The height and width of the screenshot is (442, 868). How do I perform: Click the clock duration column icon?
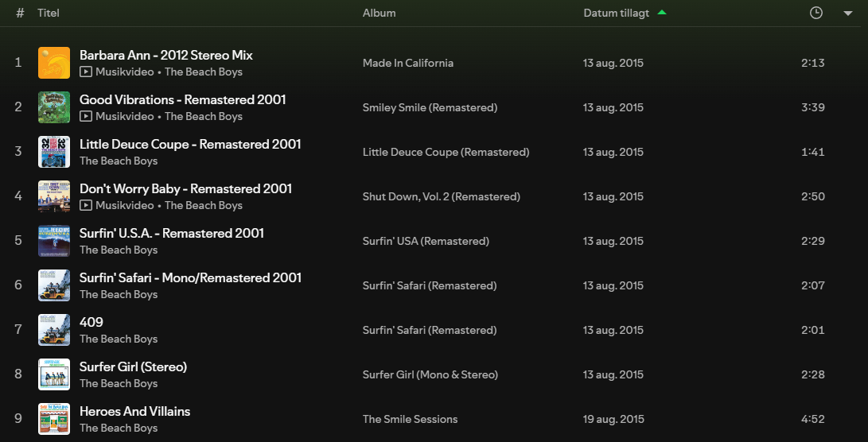point(816,13)
